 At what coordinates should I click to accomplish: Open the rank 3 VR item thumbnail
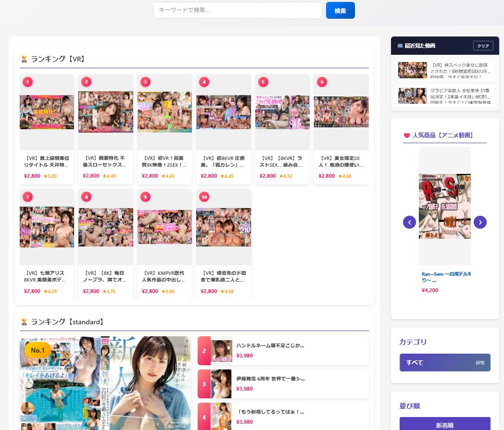[x=164, y=112]
